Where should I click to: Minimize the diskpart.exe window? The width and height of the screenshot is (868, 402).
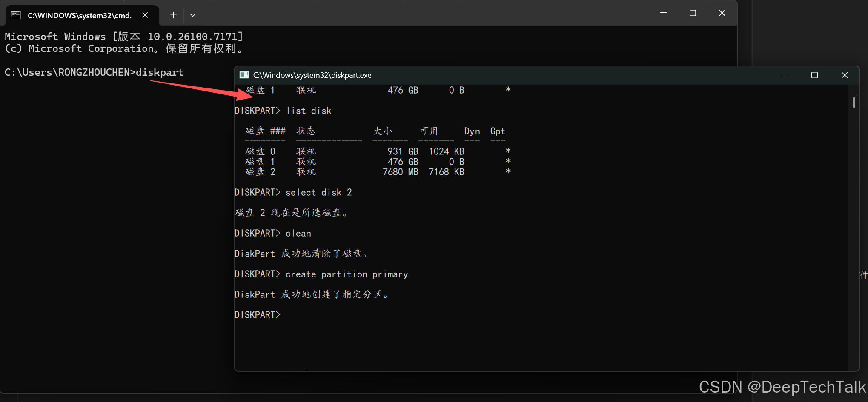point(785,75)
